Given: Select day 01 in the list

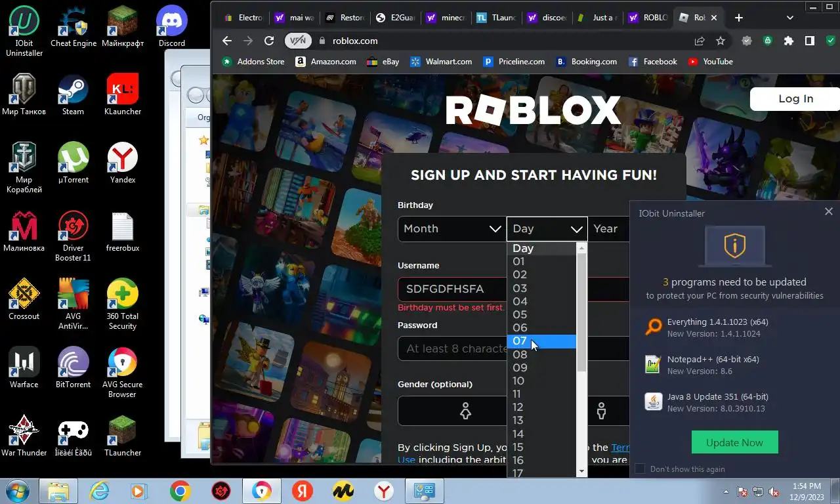Looking at the screenshot, I should pyautogui.click(x=541, y=261).
